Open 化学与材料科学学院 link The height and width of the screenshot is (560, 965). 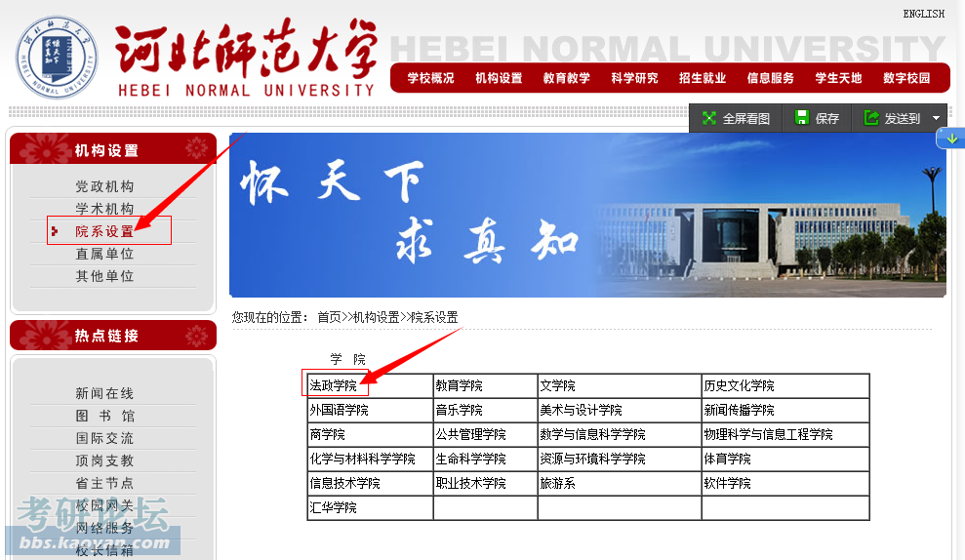tap(363, 459)
